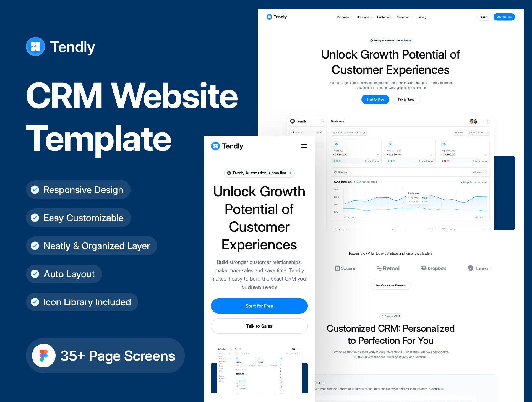
Task: Click the Login button in the navbar
Action: (x=484, y=17)
